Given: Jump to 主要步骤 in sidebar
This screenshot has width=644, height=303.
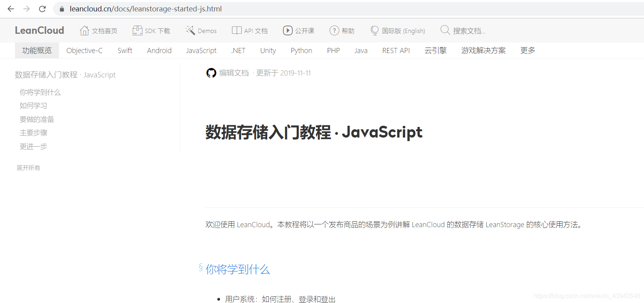Looking at the screenshot, I should point(33,132).
